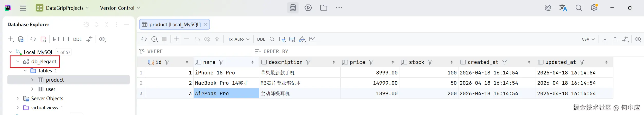
Task: Open Search Everywhere magnifier in title bar
Action: point(579,8)
